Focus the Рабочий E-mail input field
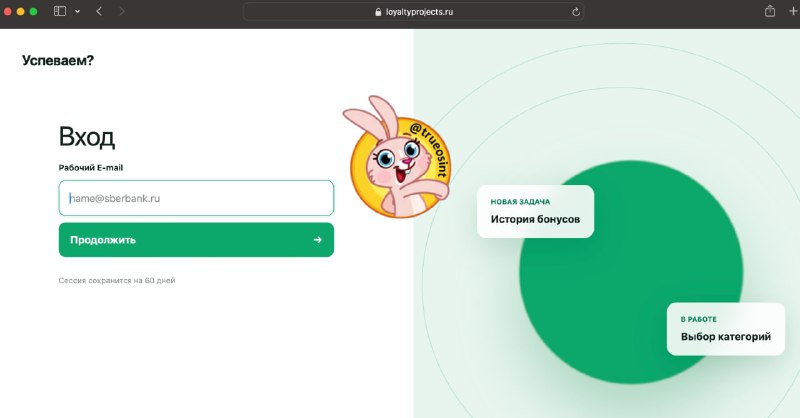 click(196, 198)
